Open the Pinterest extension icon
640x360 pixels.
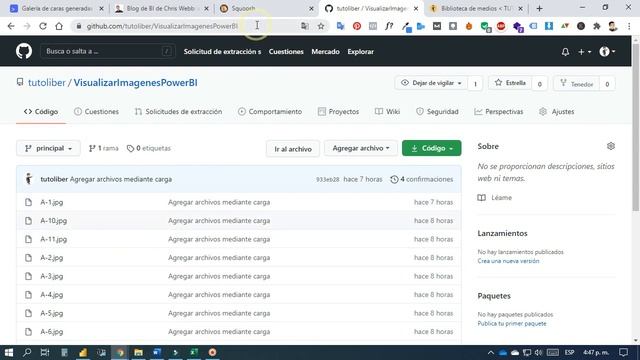[357, 26]
